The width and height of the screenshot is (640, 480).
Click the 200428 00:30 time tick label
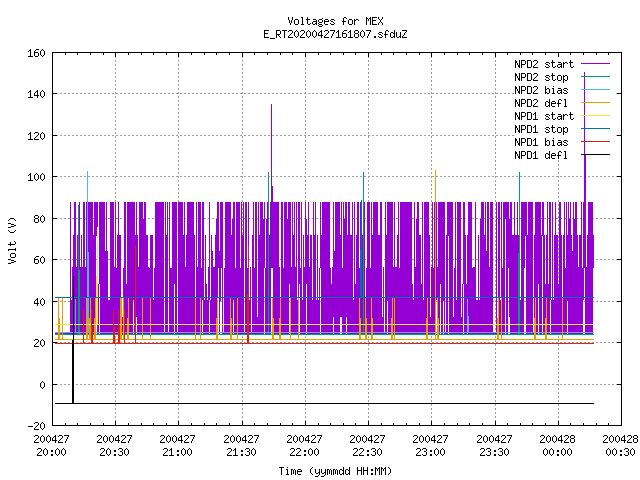pyautogui.click(x=620, y=446)
